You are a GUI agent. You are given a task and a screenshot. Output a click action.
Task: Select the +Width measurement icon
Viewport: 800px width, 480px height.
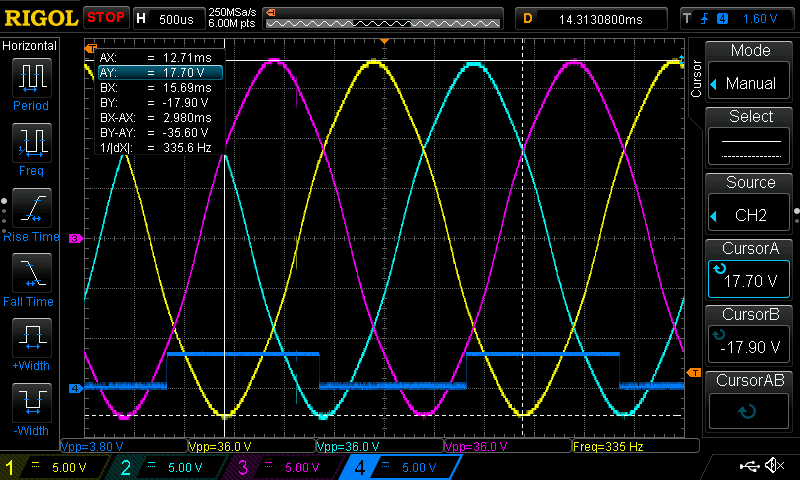coord(32,338)
